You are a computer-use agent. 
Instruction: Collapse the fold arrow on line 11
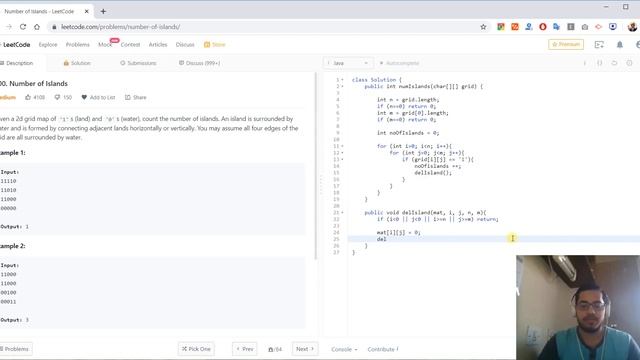click(342, 146)
